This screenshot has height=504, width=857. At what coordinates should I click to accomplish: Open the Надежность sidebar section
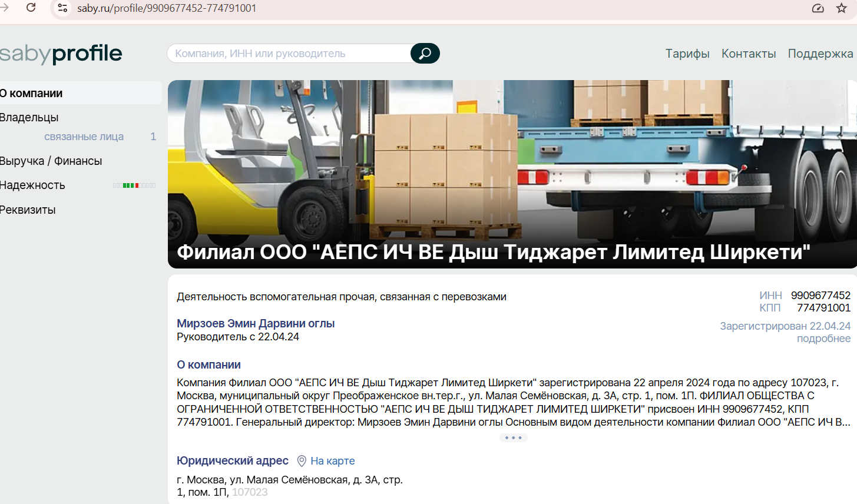pyautogui.click(x=32, y=185)
